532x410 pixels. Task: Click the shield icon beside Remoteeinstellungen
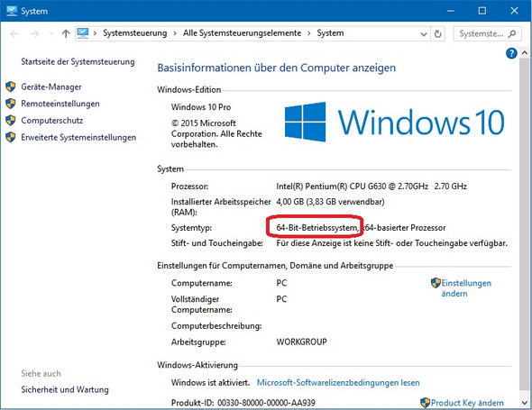pyautogui.click(x=11, y=104)
